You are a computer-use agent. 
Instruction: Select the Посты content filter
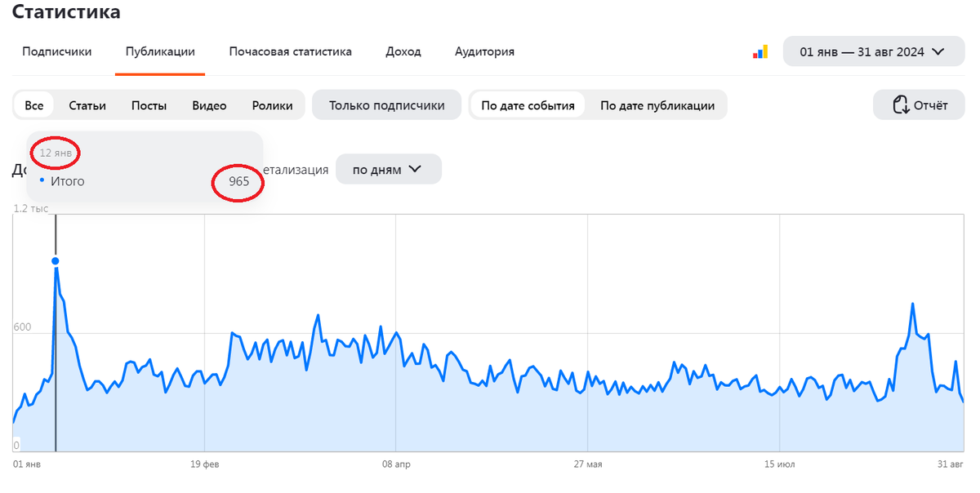point(149,104)
